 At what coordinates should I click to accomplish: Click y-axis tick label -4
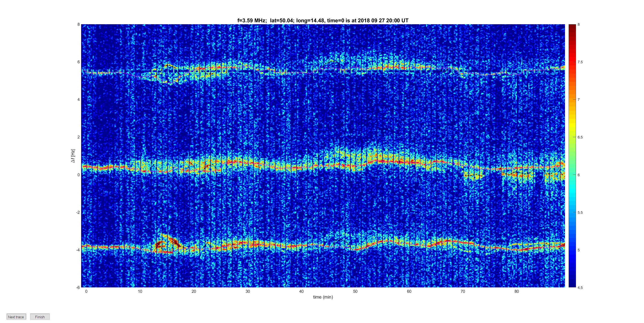tap(78, 250)
